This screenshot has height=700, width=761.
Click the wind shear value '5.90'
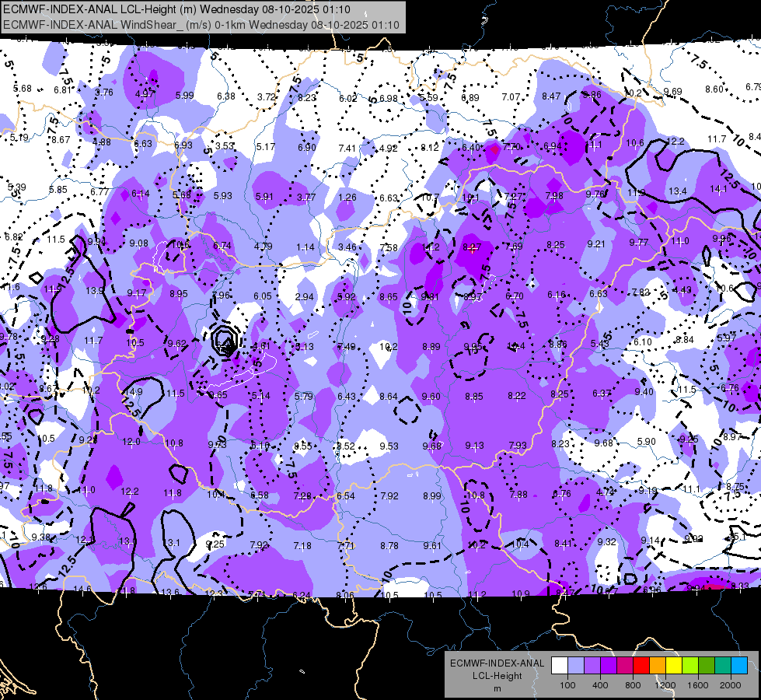646,442
